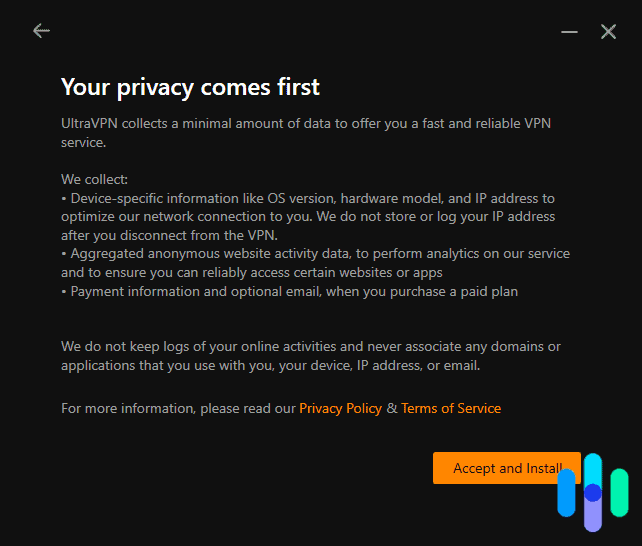Click the green pill of the logo

click(x=619, y=492)
